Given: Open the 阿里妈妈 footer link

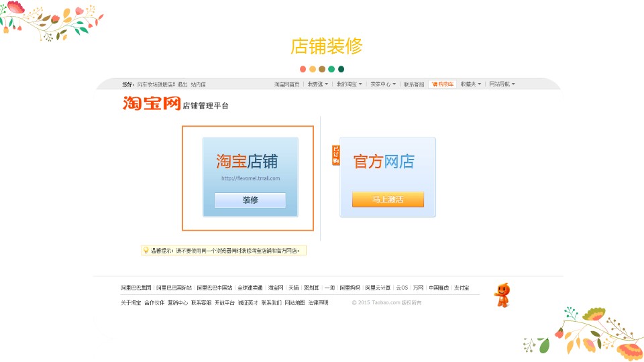Looking at the screenshot, I should click(350, 288).
